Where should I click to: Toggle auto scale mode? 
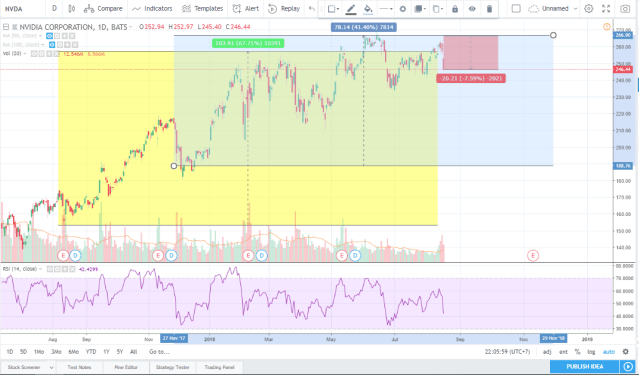pos(608,351)
